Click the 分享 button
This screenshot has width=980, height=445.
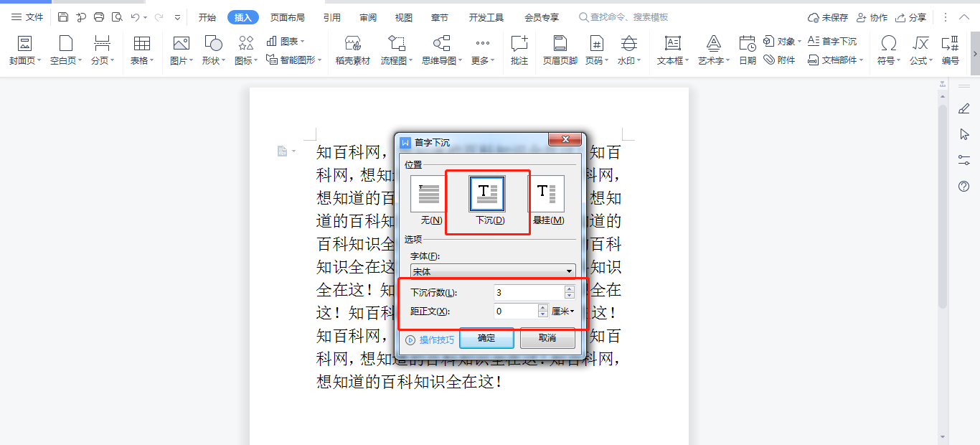pyautogui.click(x=910, y=17)
